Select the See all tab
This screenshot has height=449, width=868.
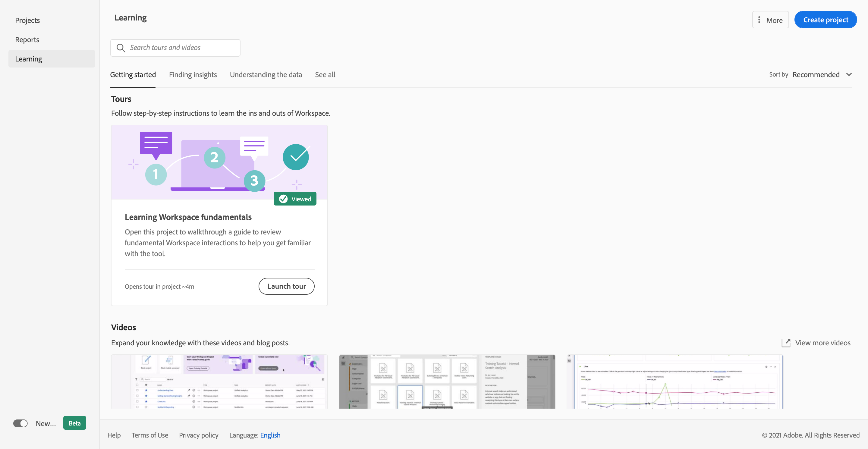[x=325, y=74]
